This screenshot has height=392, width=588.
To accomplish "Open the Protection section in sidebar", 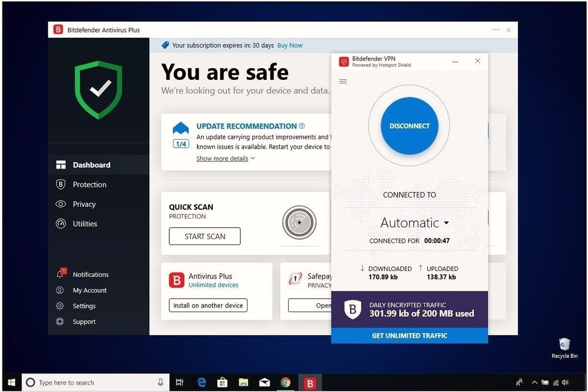I will pyautogui.click(x=88, y=184).
